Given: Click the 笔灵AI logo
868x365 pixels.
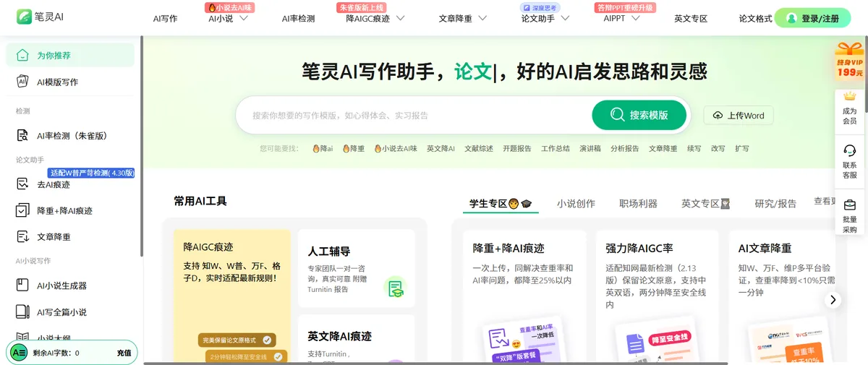Looking at the screenshot, I should click(x=41, y=17).
